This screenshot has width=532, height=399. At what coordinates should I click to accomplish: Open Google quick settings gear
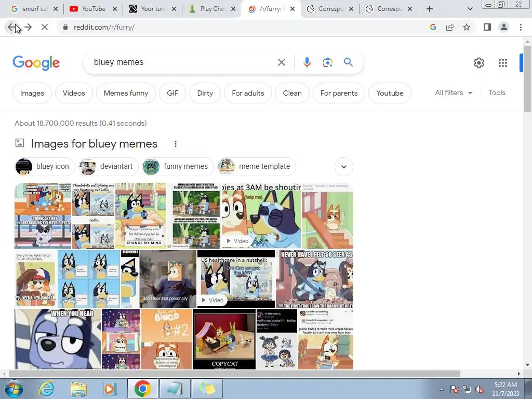(x=478, y=63)
